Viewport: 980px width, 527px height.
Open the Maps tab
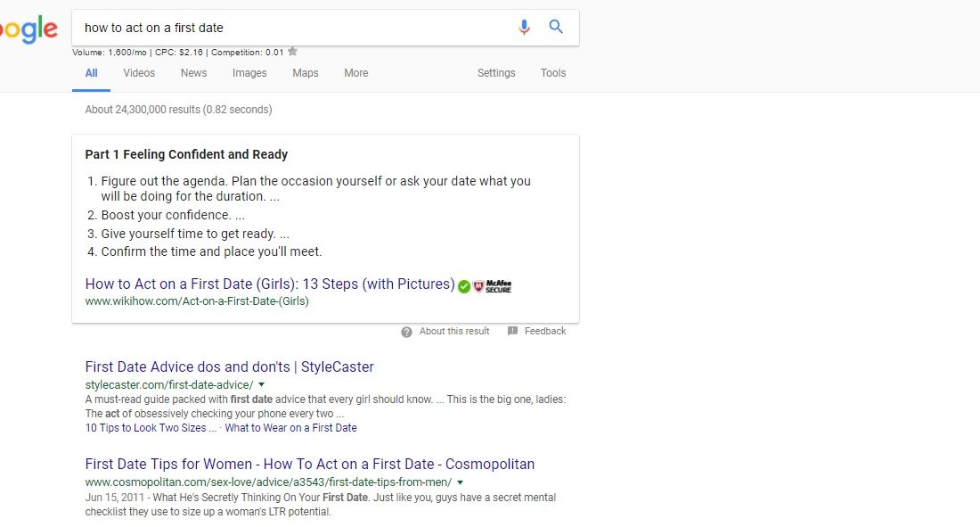(305, 73)
